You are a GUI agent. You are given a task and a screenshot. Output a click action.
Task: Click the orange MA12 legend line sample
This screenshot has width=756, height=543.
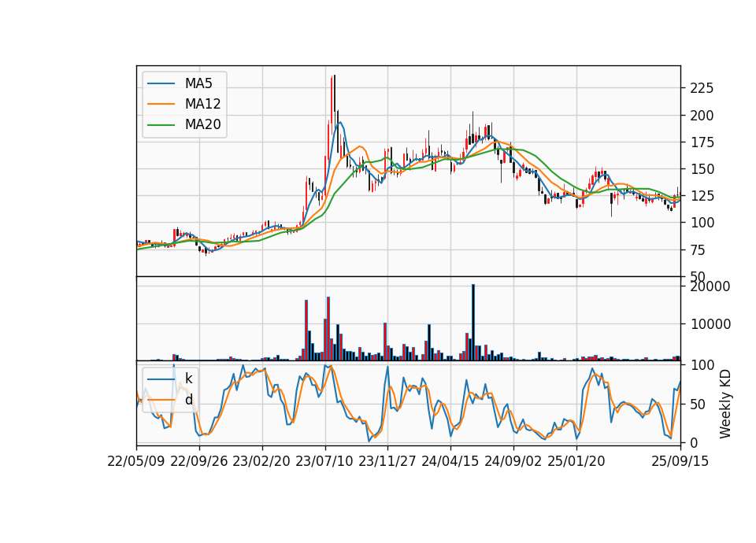point(161,104)
